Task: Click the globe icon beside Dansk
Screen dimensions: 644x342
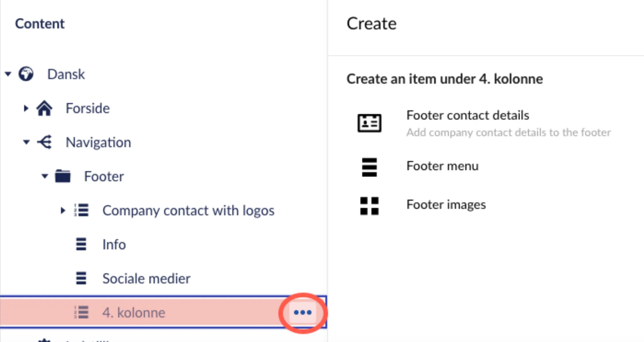Action: [26, 74]
